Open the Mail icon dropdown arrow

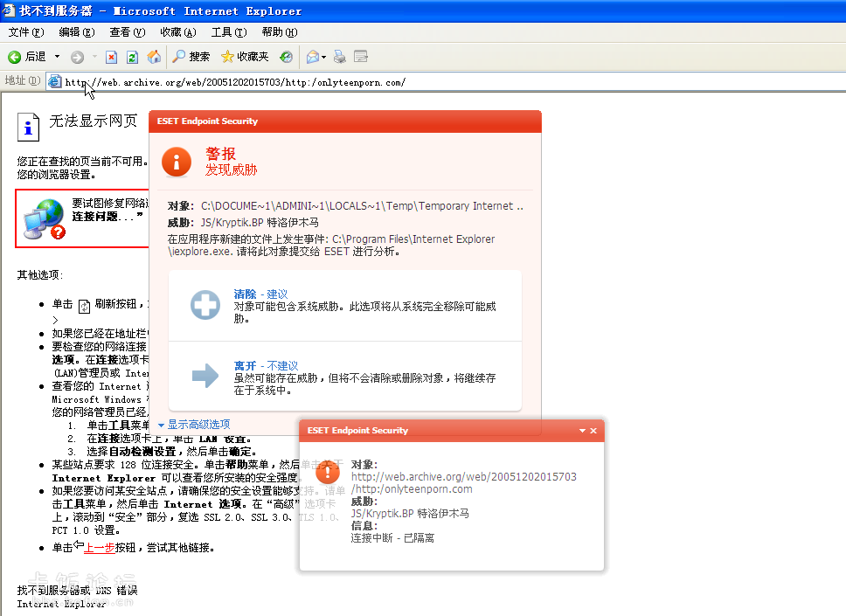(x=323, y=57)
